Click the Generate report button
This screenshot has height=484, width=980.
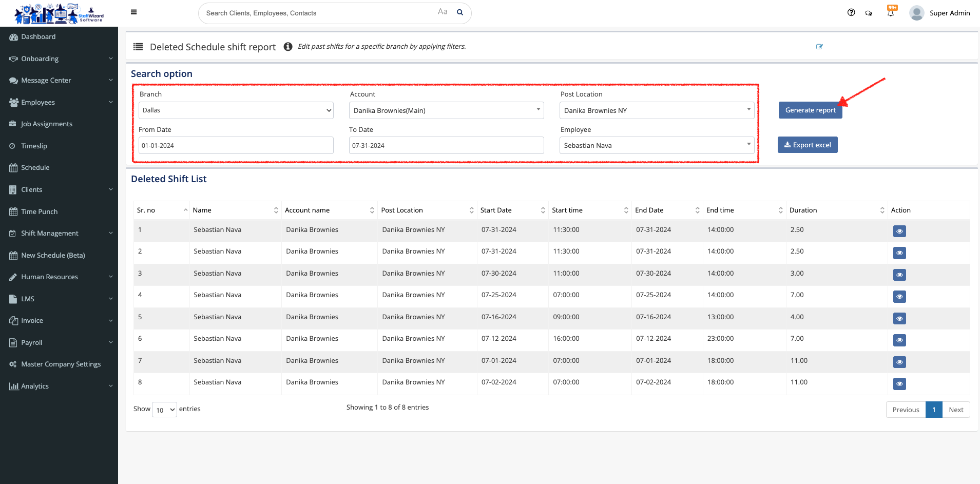(810, 110)
